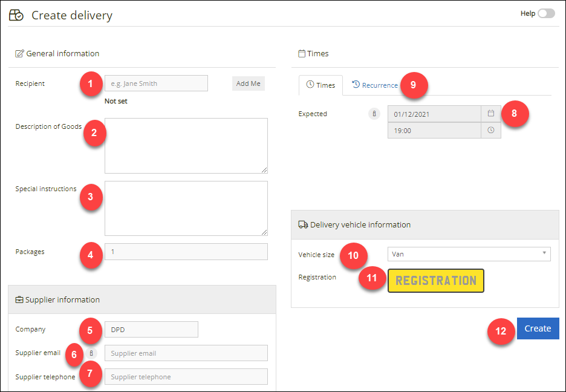Click the info icon beside Supplier email
566x392 pixels.
coord(91,353)
